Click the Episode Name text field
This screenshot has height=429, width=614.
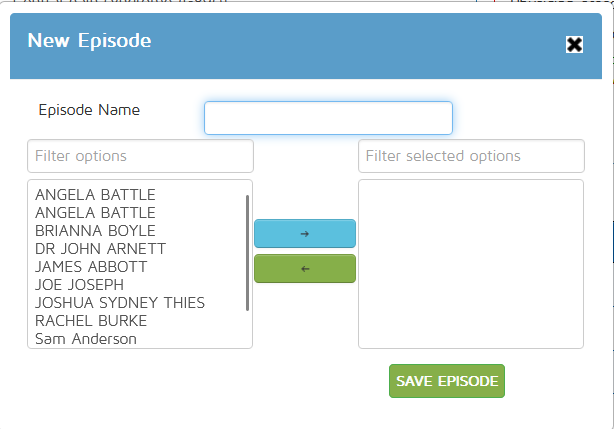(328, 118)
